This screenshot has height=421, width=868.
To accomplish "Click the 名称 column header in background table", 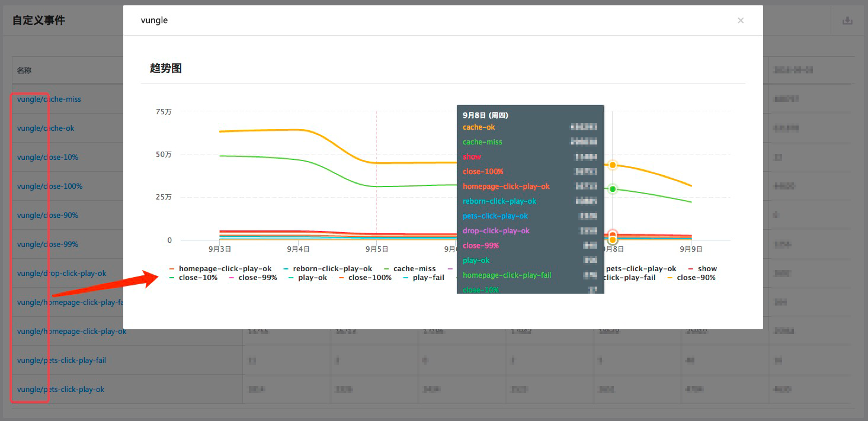I will coord(24,70).
